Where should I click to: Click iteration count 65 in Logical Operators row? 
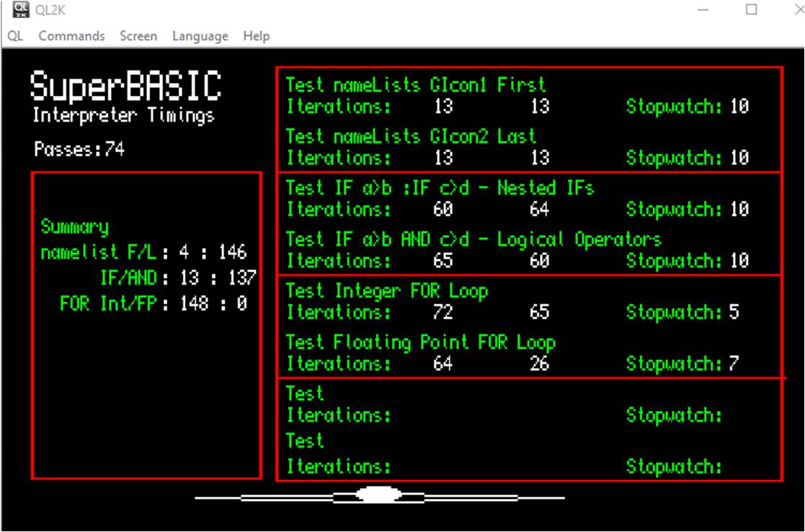tap(443, 260)
